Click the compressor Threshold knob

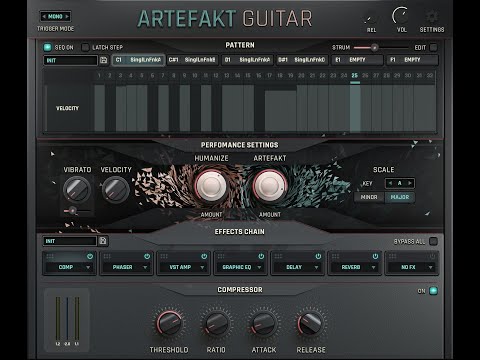[169, 323]
